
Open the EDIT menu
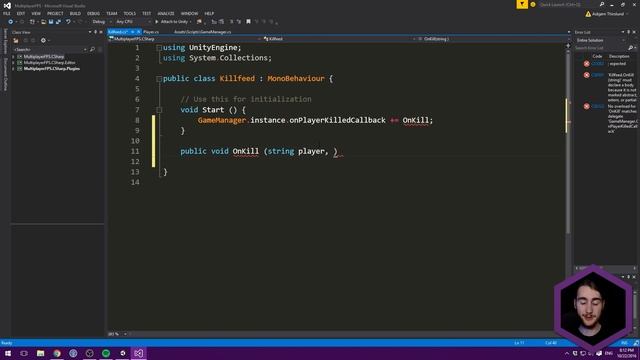click(x=21, y=13)
